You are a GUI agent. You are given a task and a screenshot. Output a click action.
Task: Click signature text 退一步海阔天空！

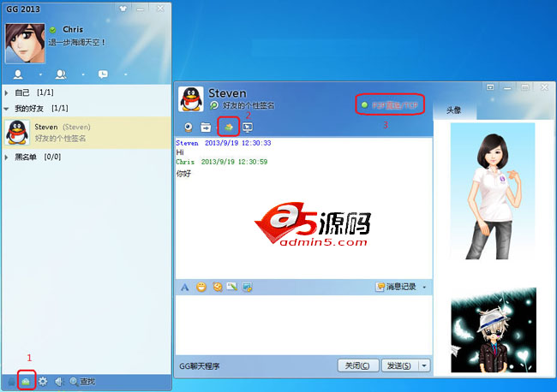click(x=77, y=42)
